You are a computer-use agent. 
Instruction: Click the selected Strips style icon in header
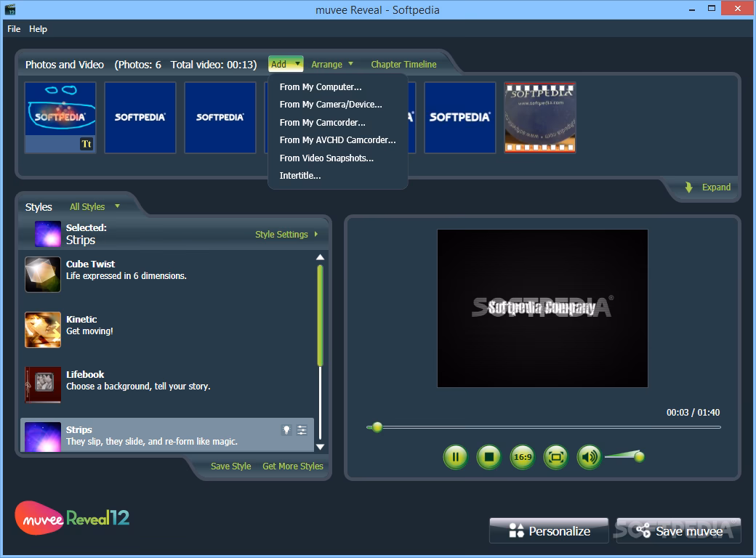(48, 234)
